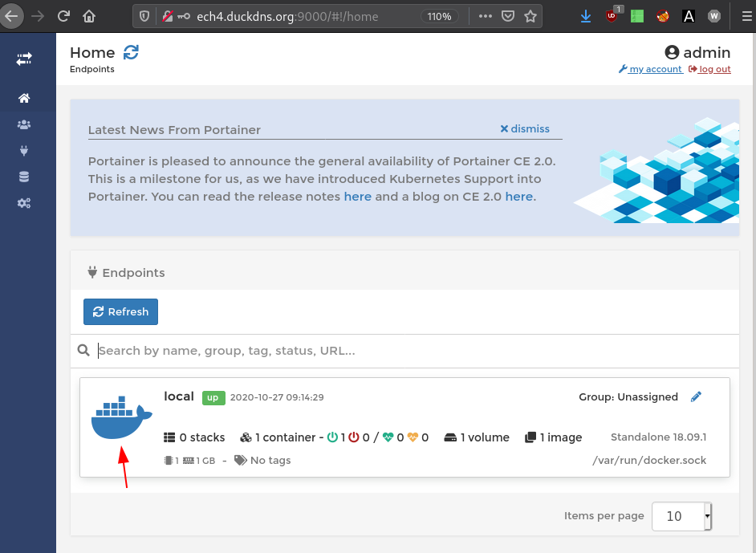Viewport: 756px width, 553px height.
Task: Click the No tags label
Action: tap(262, 461)
